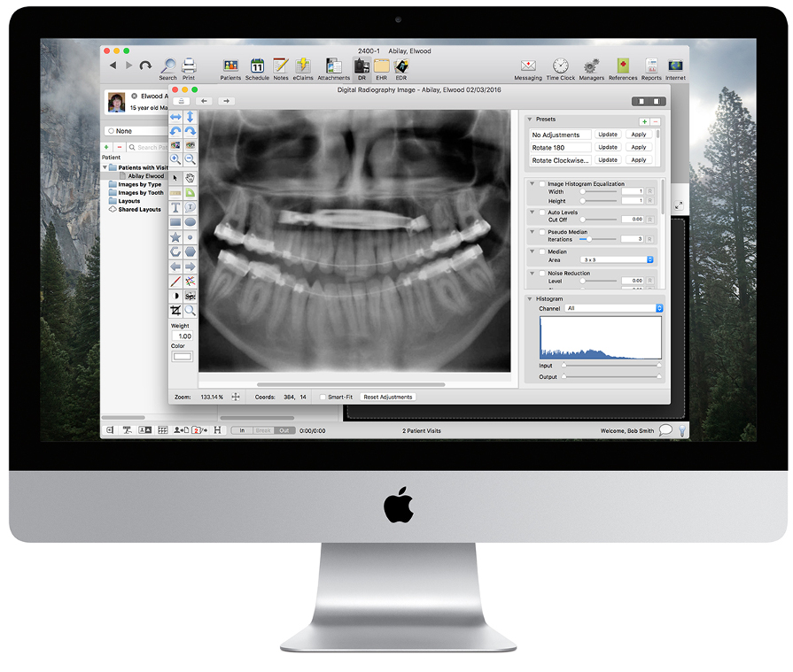Rotate image clockwise using curved-right arrow
This screenshot has width=793, height=672.
pos(190,131)
